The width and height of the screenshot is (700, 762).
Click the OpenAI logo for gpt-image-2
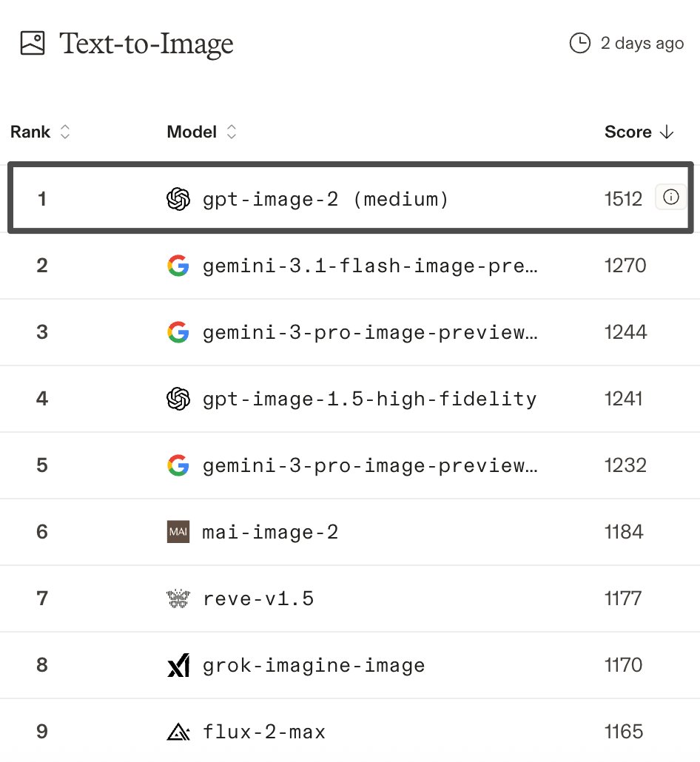tap(178, 199)
